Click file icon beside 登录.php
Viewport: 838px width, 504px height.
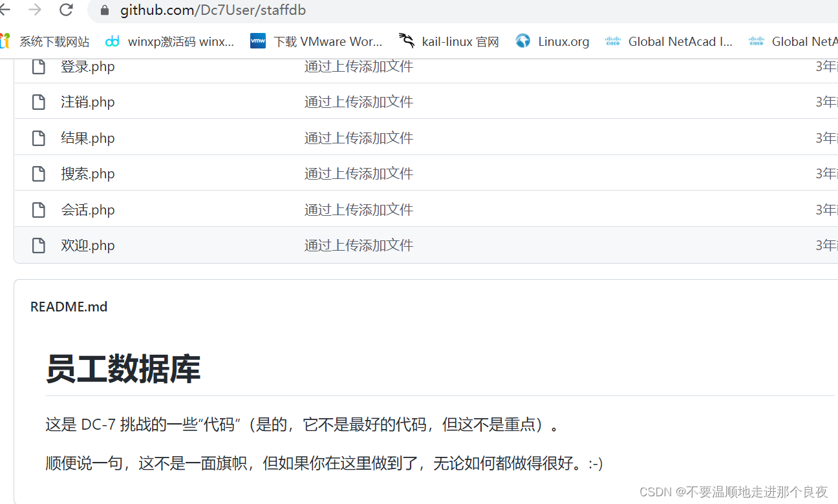pyautogui.click(x=39, y=67)
